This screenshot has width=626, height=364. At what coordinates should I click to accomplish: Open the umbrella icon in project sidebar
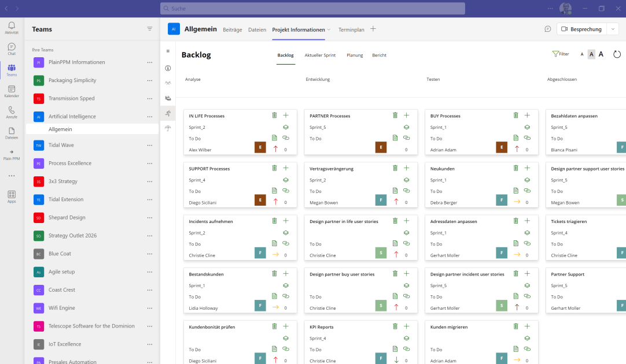[168, 128]
